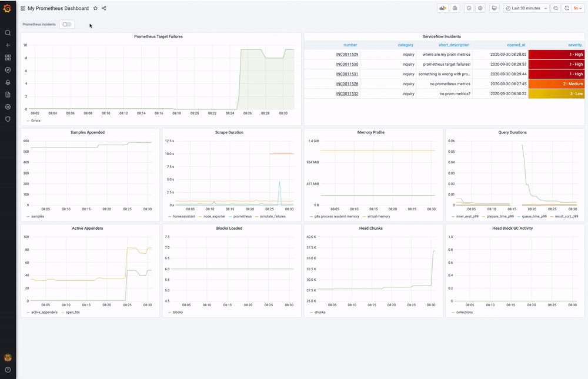
Task: Open the Dashboards icon in sidebar
Action: pos(8,57)
